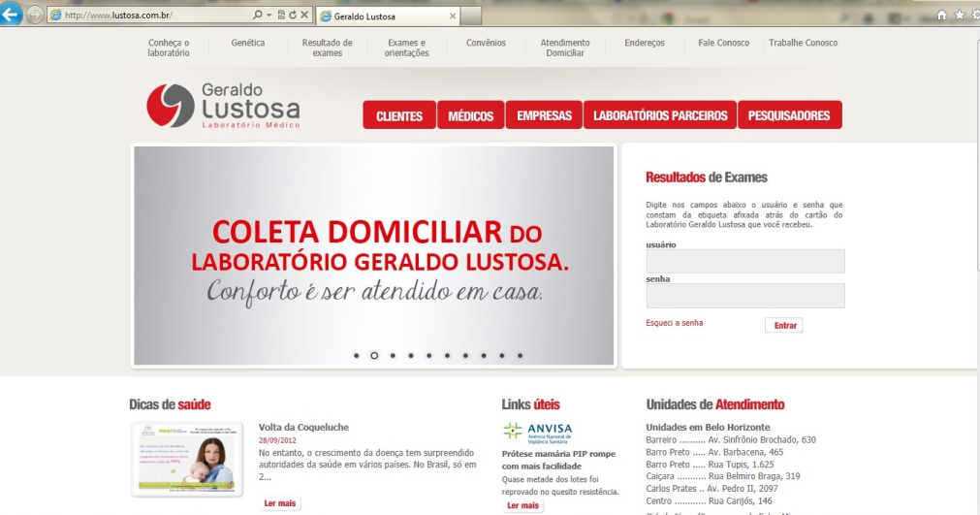Open the Genética menu item
This screenshot has width=980, height=515.
[x=248, y=43]
